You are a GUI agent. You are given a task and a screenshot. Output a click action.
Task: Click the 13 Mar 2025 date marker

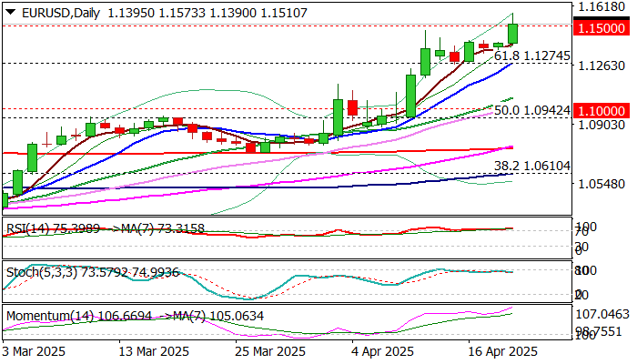tap(154, 351)
